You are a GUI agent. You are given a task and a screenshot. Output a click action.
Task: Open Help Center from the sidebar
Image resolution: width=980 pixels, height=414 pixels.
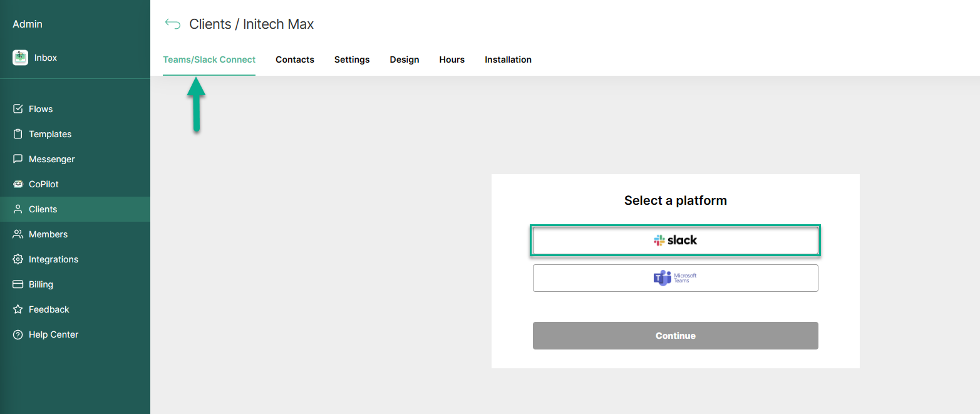click(75, 334)
